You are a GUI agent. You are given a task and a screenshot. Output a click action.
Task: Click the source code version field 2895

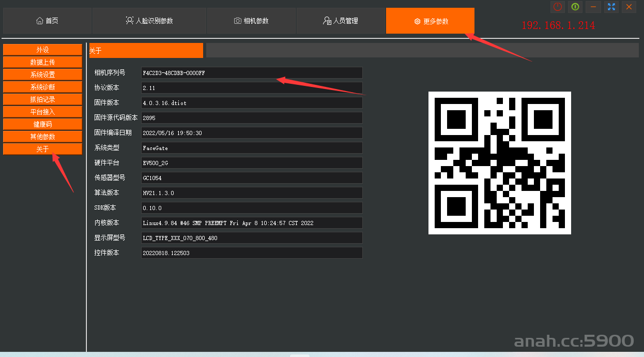pyautogui.click(x=252, y=118)
